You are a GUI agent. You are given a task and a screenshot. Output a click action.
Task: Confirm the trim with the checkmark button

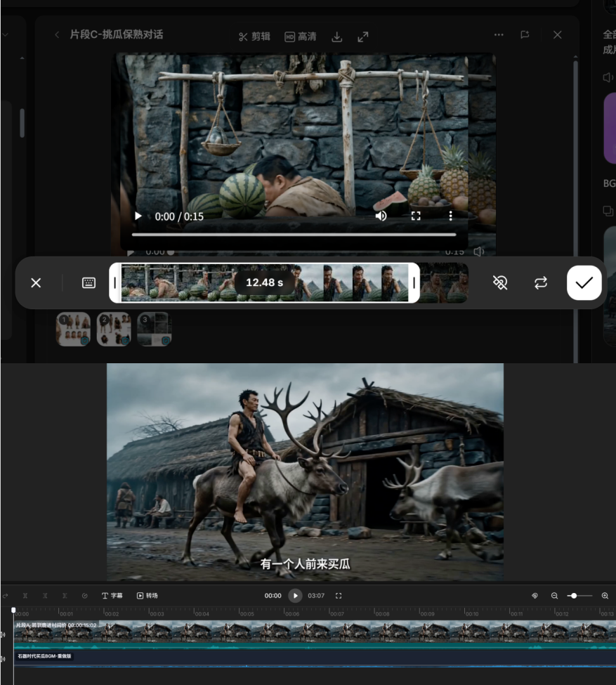pyautogui.click(x=584, y=282)
